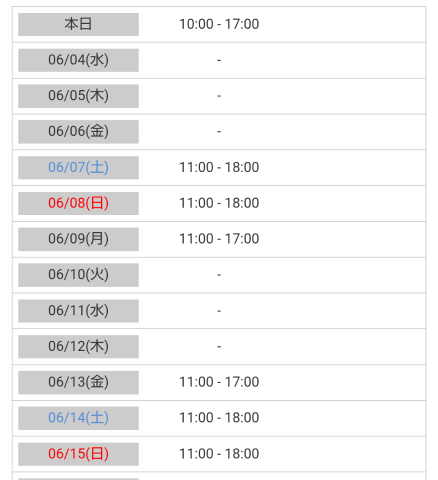
Task: Click the 11:00 - 18:00 slot for 06/14
Action: [219, 418]
